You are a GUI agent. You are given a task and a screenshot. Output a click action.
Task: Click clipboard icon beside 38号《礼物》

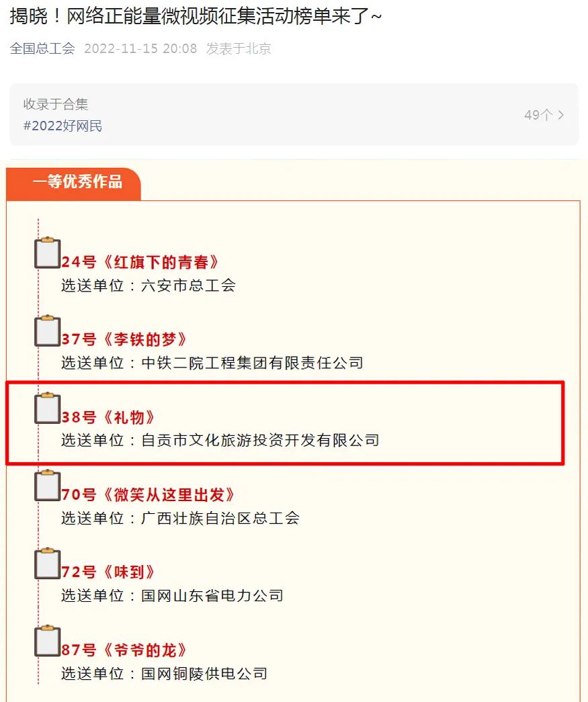pyautogui.click(x=47, y=408)
